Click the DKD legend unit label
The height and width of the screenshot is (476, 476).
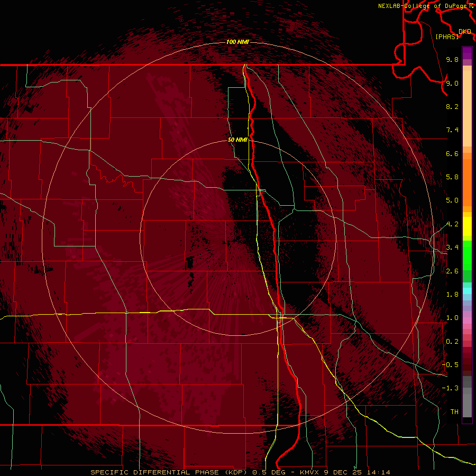[464, 31]
